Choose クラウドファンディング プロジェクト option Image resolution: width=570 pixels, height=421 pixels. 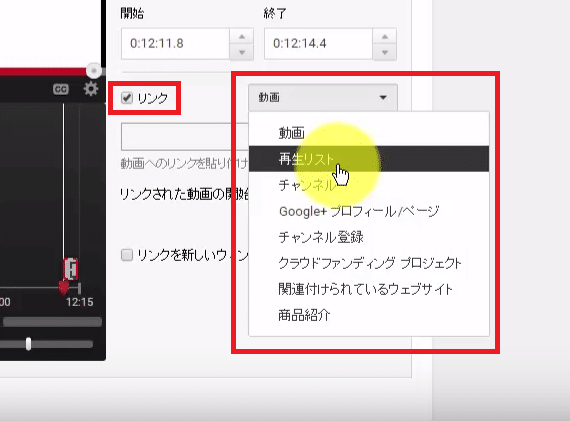tap(369, 263)
